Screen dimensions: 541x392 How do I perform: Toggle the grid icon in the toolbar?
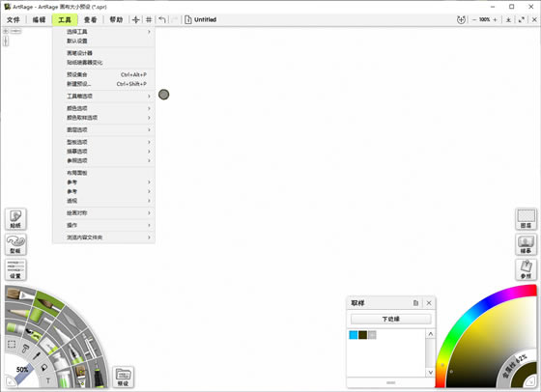pos(149,19)
